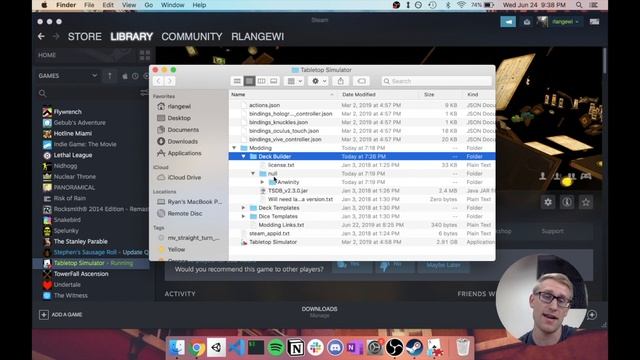
Task: Click Maybe Later on the recommend prompt
Action: pyautogui.click(x=443, y=265)
